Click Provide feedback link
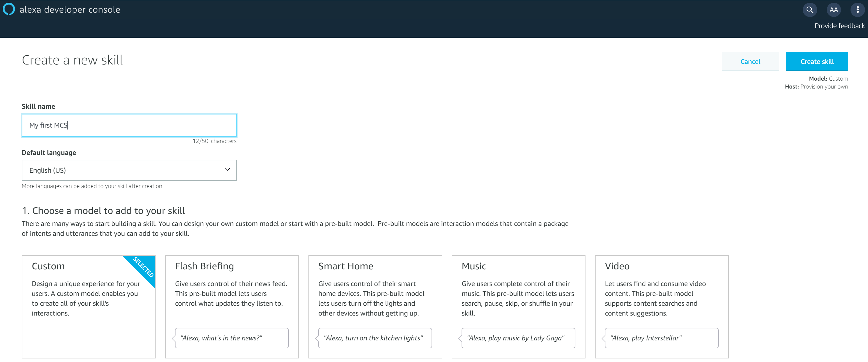Viewport: 868px width, 362px height. (839, 26)
